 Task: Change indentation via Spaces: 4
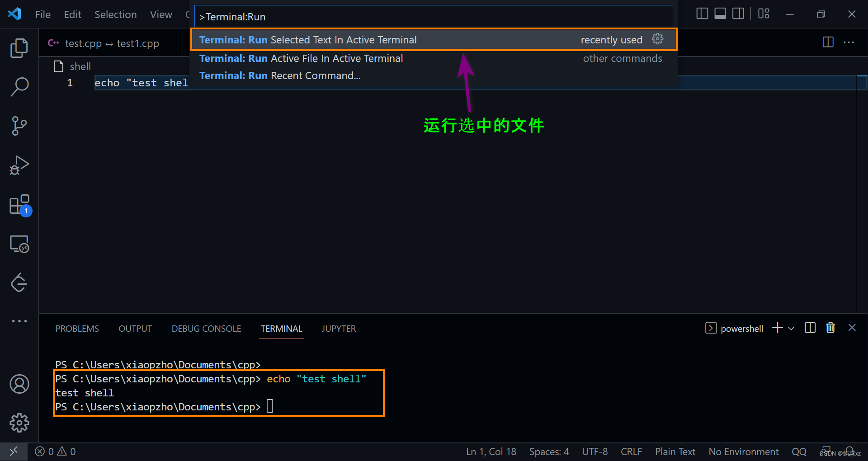(549, 452)
